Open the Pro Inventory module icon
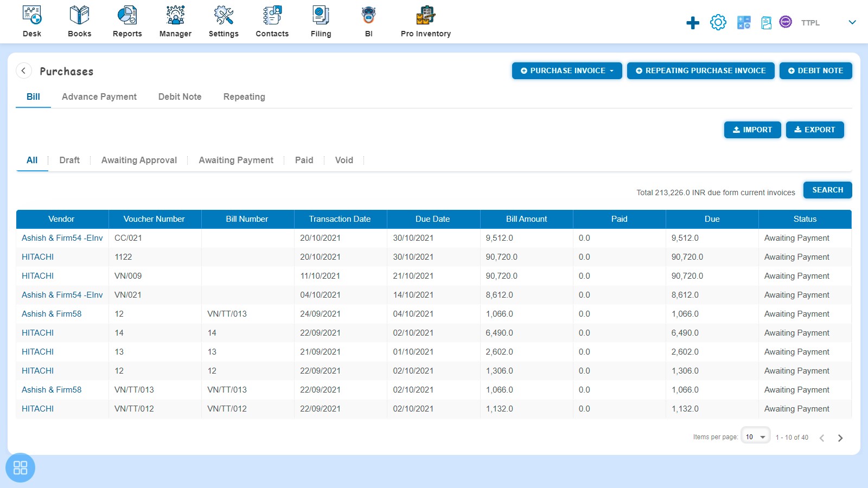868x488 pixels. 426,15
